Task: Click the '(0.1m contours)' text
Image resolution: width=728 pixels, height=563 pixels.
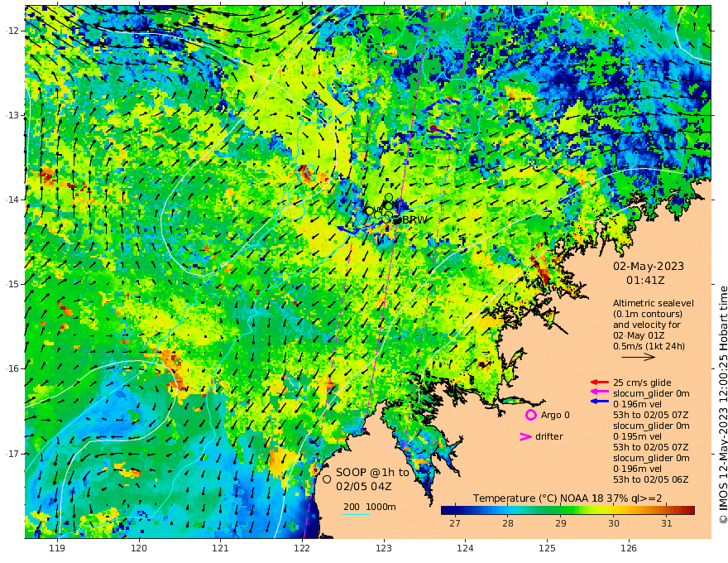Action: click(648, 314)
